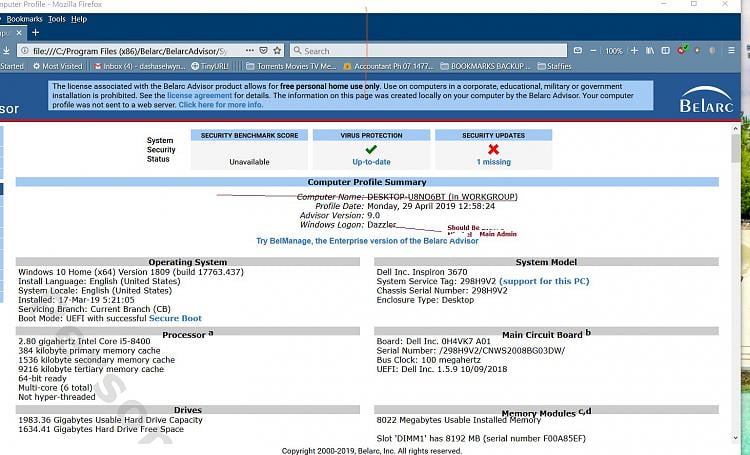750x455 pixels.
Task: Open the license agreement link
Action: (x=199, y=95)
